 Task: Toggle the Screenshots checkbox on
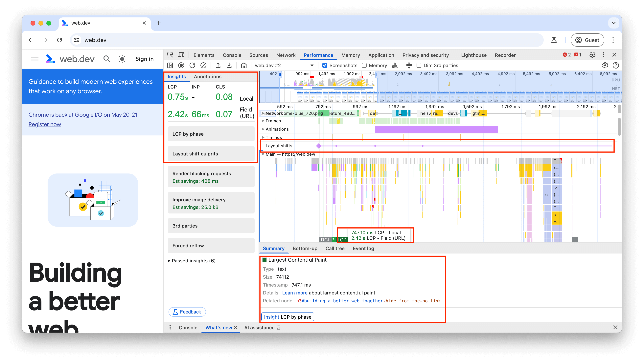325,65
